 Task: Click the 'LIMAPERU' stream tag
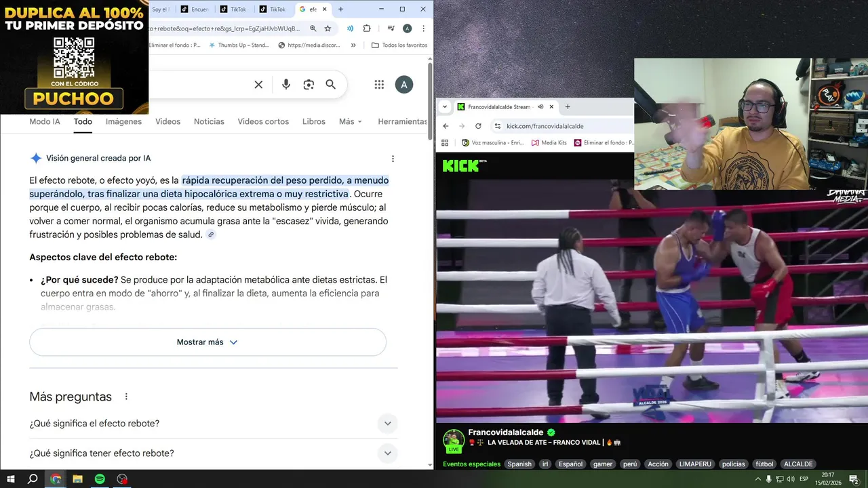point(695,464)
